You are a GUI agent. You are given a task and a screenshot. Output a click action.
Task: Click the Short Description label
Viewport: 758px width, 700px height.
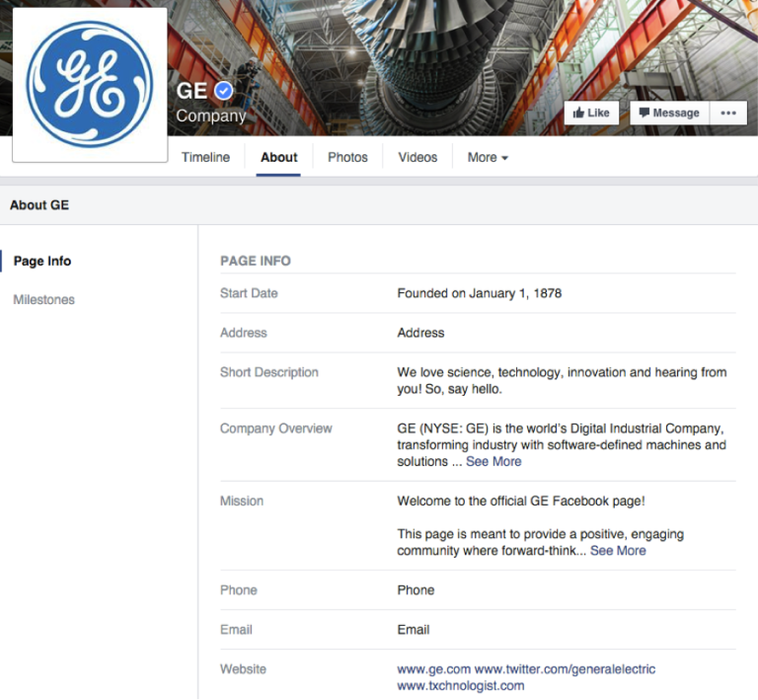pos(269,372)
